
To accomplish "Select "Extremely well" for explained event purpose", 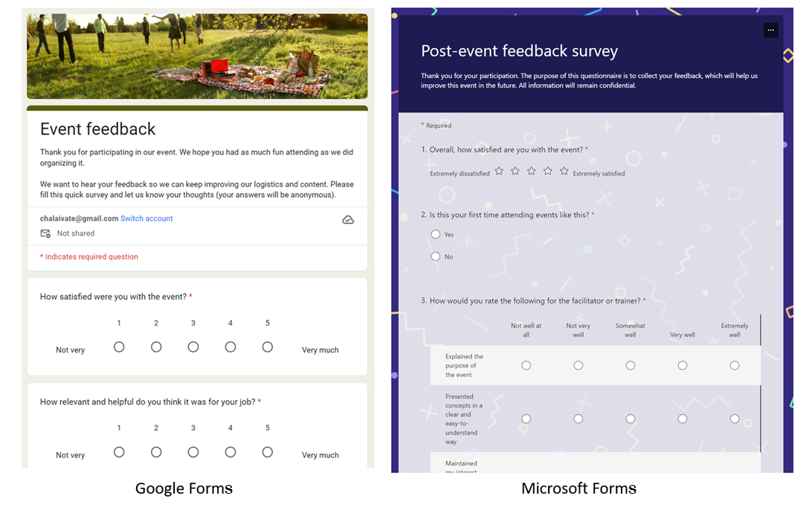I will coord(735,364).
